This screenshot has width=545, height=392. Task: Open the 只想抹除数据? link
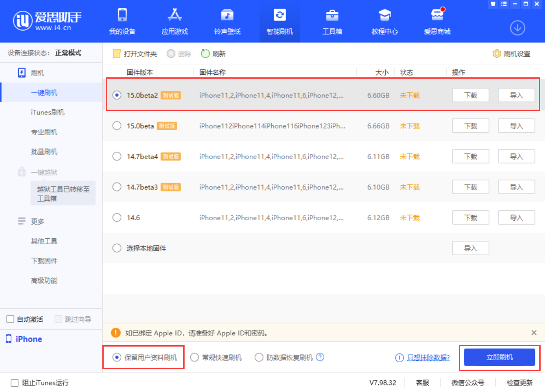click(x=428, y=357)
